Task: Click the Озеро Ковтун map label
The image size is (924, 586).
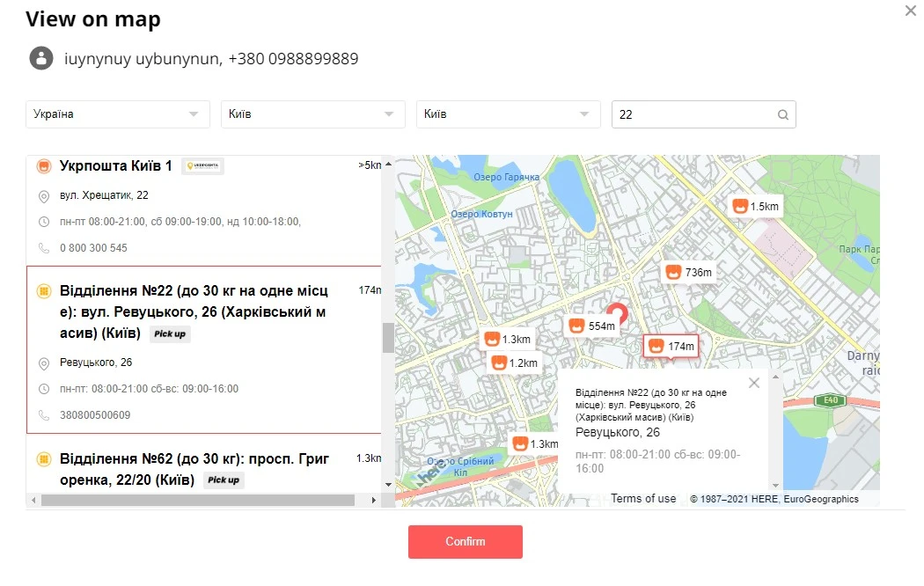Action: tap(481, 214)
